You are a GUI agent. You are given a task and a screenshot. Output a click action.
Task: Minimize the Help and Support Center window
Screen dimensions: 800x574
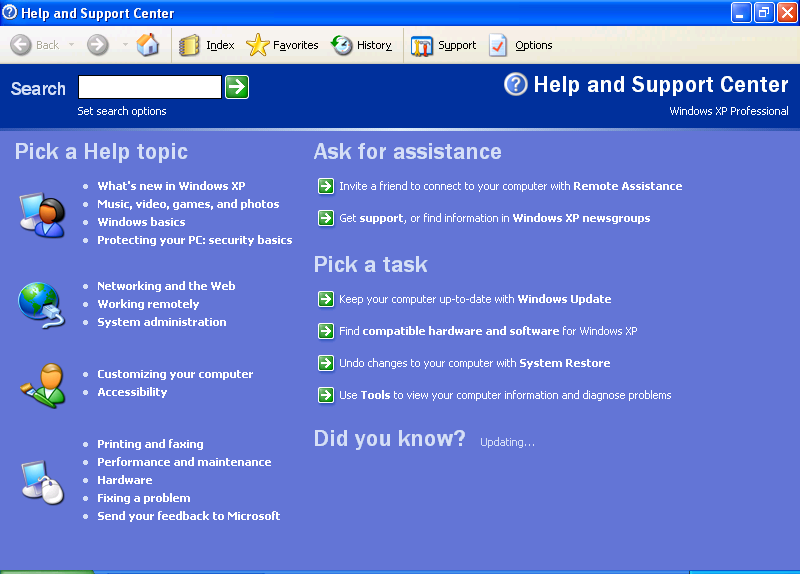pos(741,13)
